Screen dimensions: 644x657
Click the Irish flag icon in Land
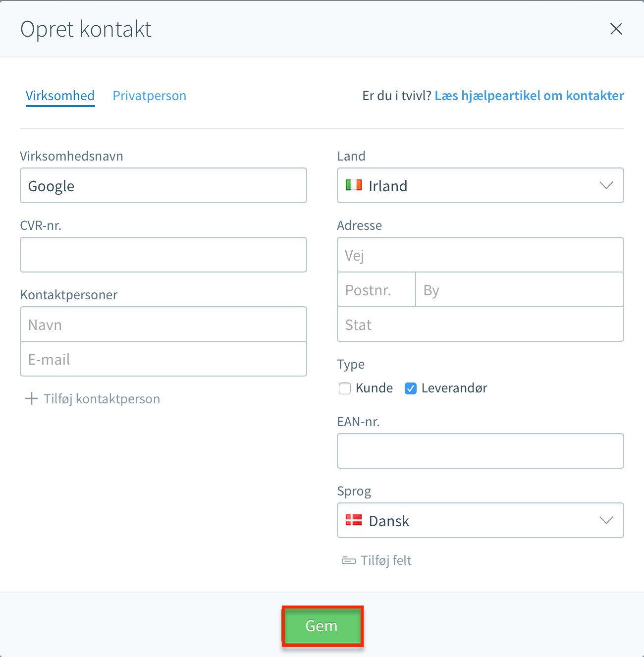pos(354,185)
